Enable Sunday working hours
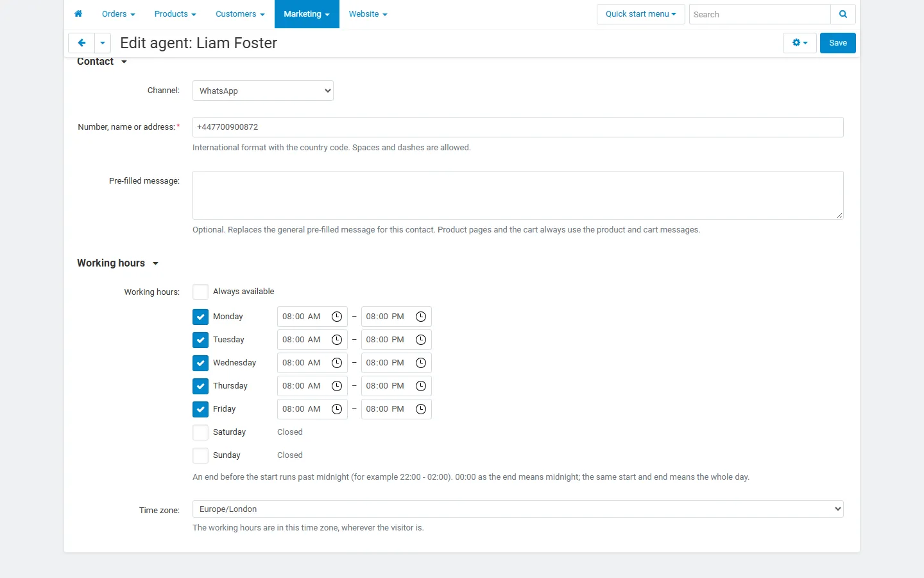Image resolution: width=924 pixels, height=578 pixels. pos(200,455)
